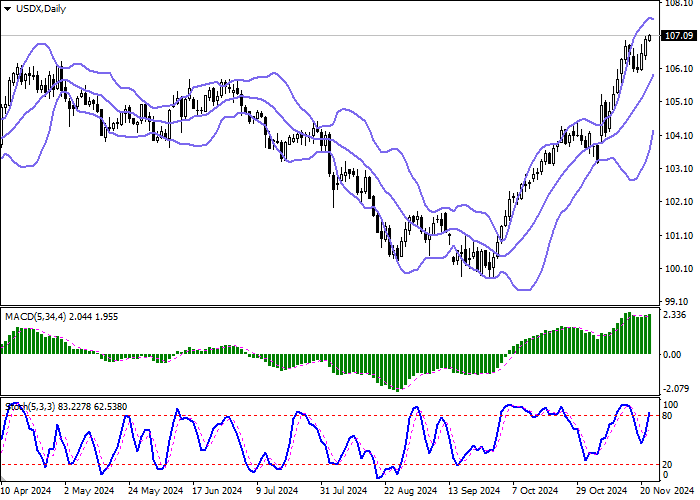The image size is (700, 500).
Task: Click the 24 May 2024 date label
Action: coord(155,491)
